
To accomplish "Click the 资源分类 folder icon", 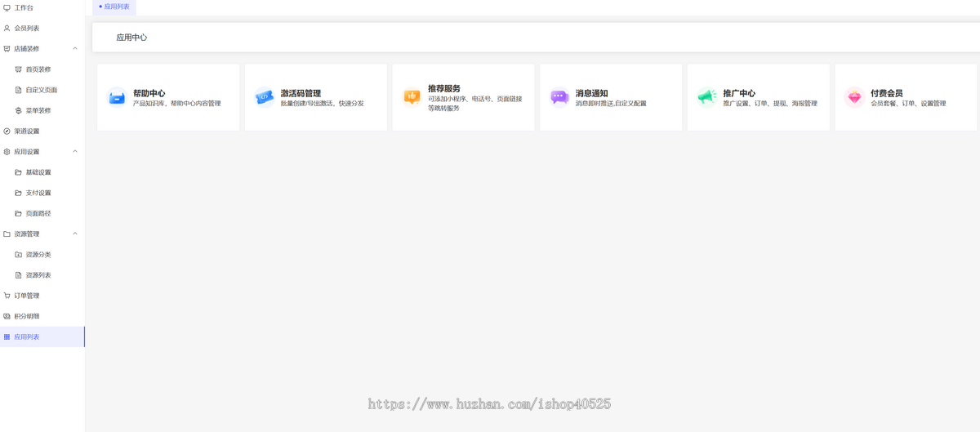I will (19, 255).
